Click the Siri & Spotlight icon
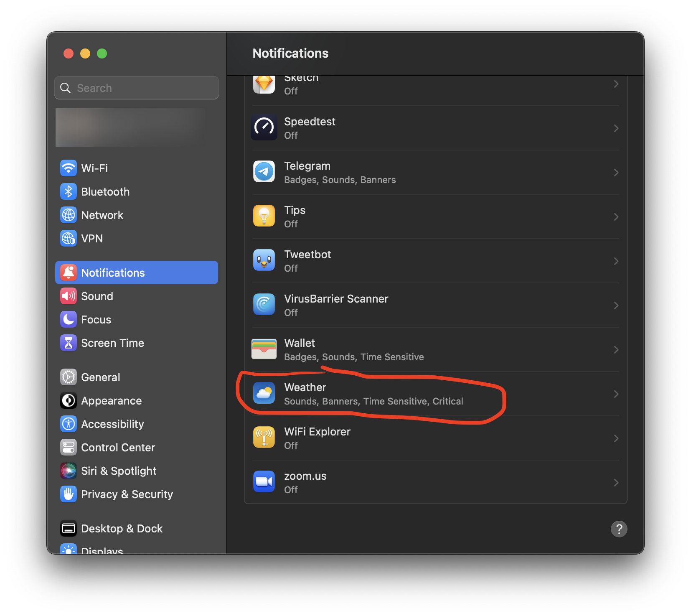 pos(69,471)
